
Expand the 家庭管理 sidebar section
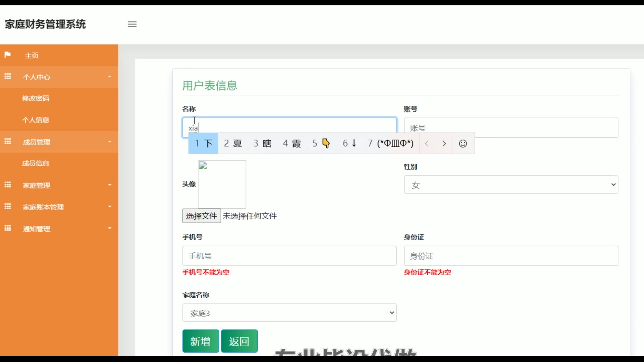coord(59,185)
